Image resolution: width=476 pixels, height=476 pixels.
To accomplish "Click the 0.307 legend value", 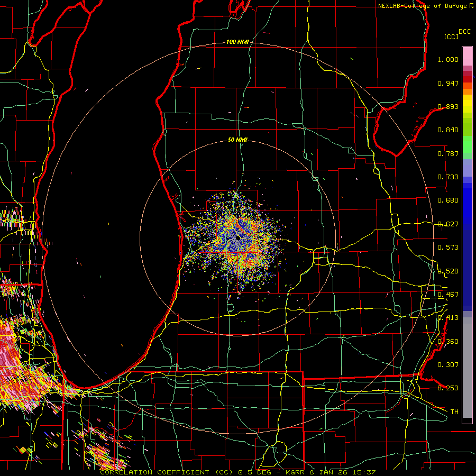I will point(448,365).
